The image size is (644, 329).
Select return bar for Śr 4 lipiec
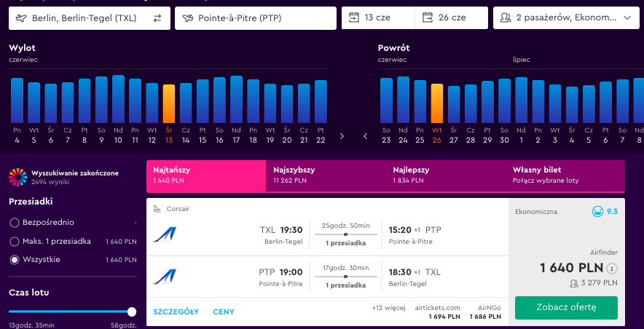[x=572, y=105]
